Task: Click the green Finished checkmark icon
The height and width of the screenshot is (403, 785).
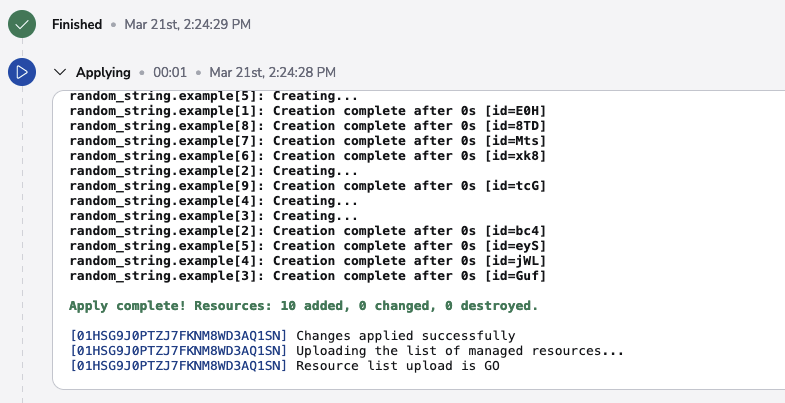Action: coord(22,23)
